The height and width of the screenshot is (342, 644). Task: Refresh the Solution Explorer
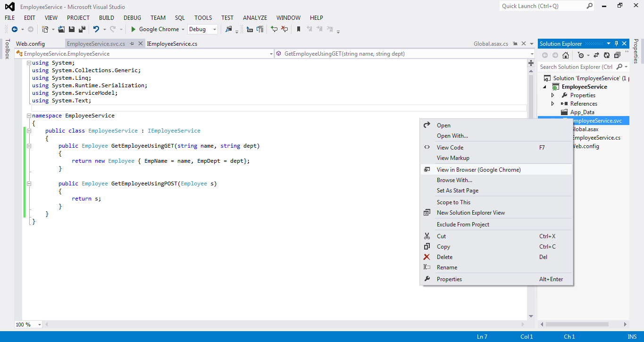tap(607, 55)
